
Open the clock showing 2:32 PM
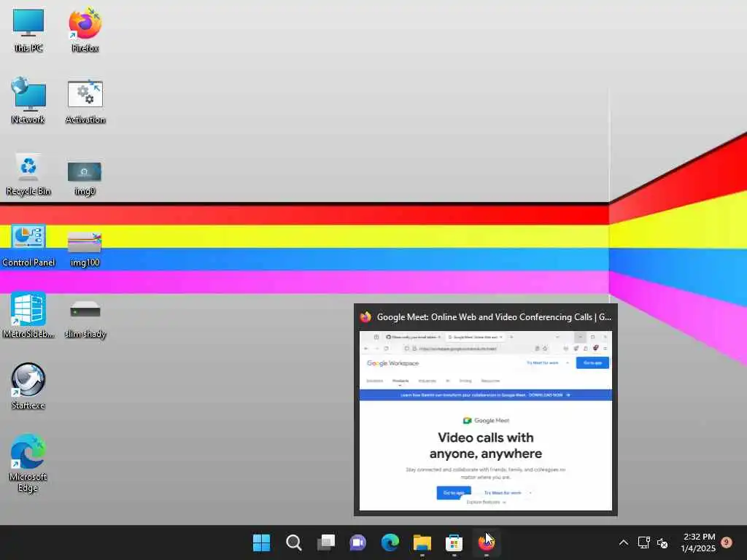[698, 542]
